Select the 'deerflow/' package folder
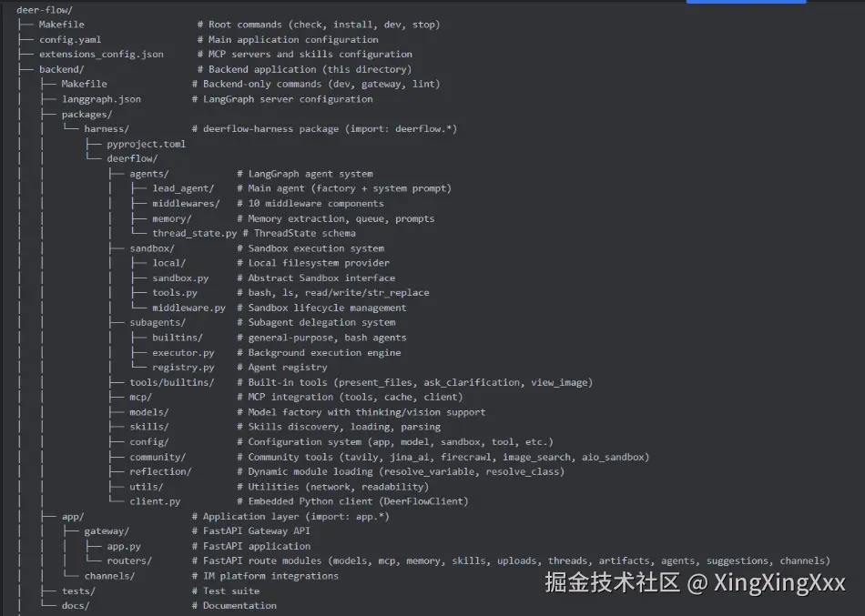Image resolution: width=865 pixels, height=616 pixels. (132, 159)
